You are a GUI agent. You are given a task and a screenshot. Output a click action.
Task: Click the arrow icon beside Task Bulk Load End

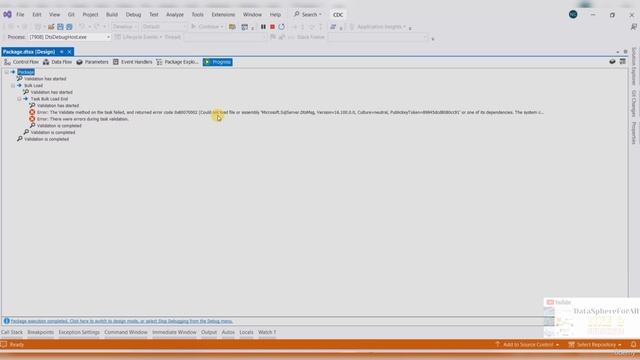pos(26,99)
